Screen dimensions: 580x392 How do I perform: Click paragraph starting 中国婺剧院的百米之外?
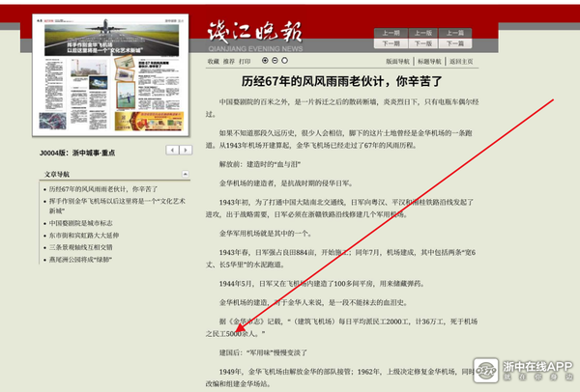click(342, 108)
